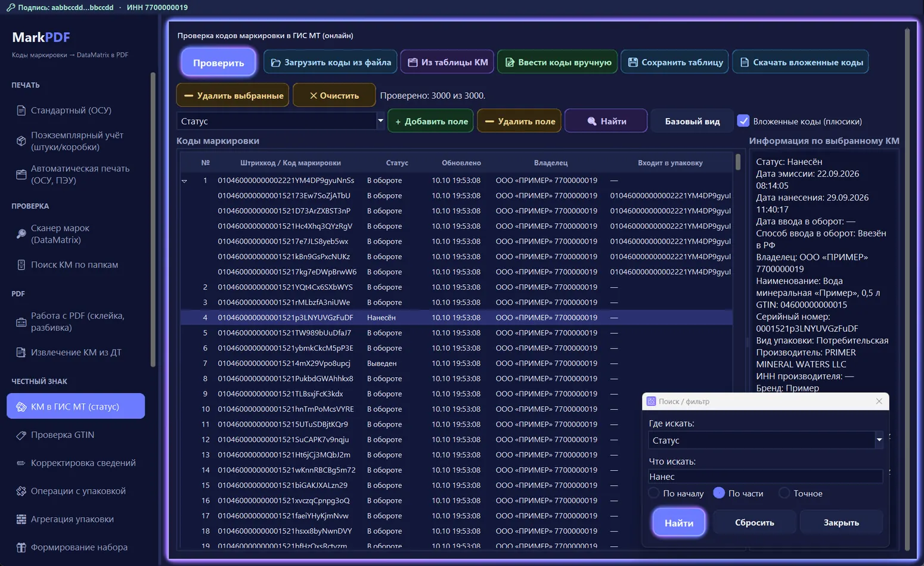Click the Базовый вид button

(x=692, y=121)
